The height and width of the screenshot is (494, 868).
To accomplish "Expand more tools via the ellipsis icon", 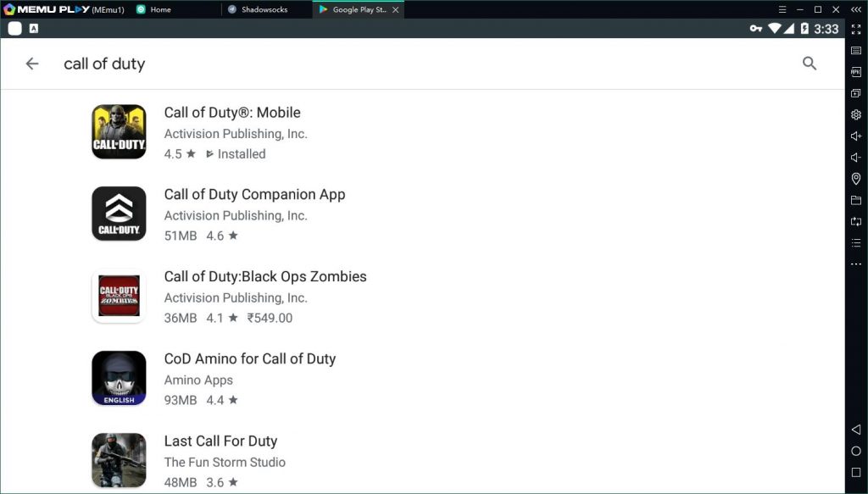I will click(x=855, y=264).
